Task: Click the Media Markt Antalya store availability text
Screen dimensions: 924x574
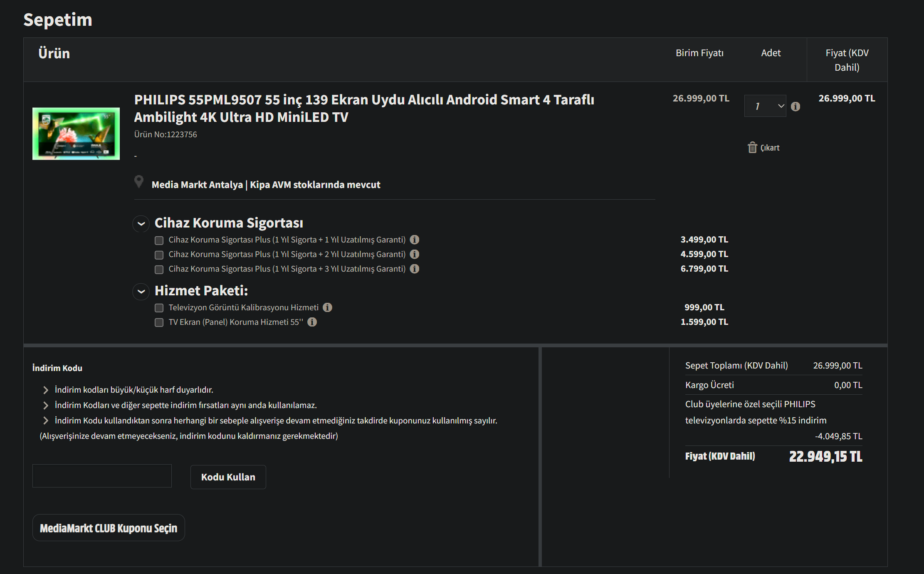Action: point(266,185)
